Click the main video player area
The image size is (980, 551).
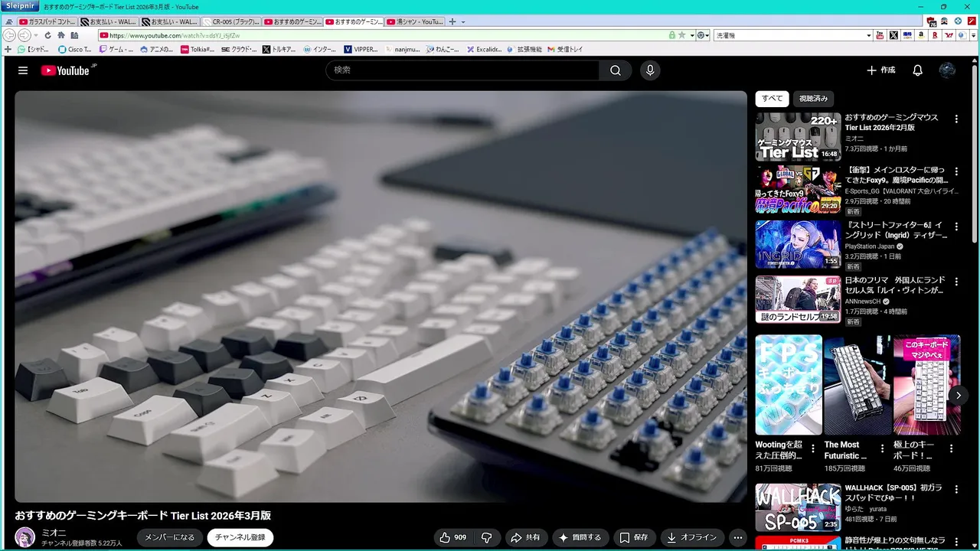381,296
